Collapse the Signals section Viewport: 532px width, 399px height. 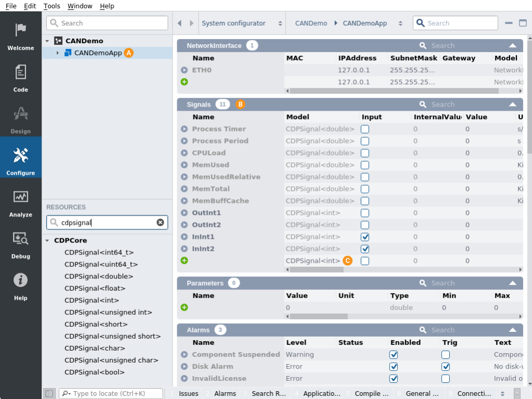click(x=513, y=105)
